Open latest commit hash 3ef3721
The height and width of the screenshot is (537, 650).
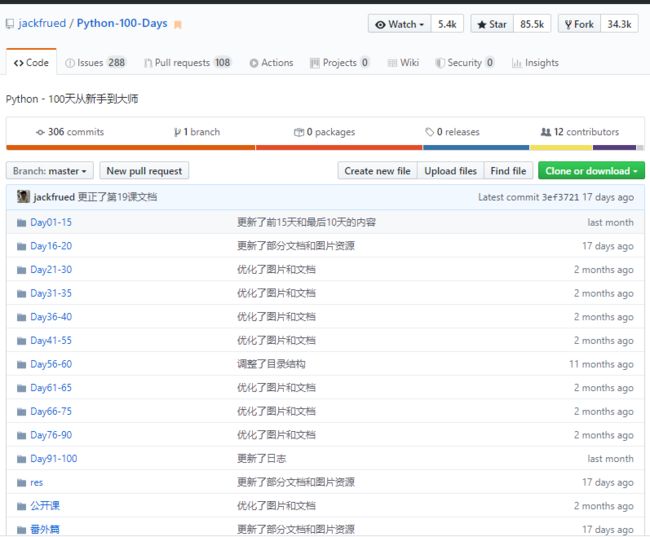(560, 197)
